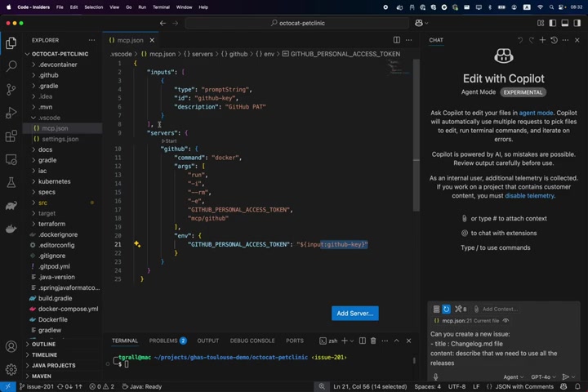Open the Remote Explorer view
Screen dimensions: 588x392
tap(11, 159)
